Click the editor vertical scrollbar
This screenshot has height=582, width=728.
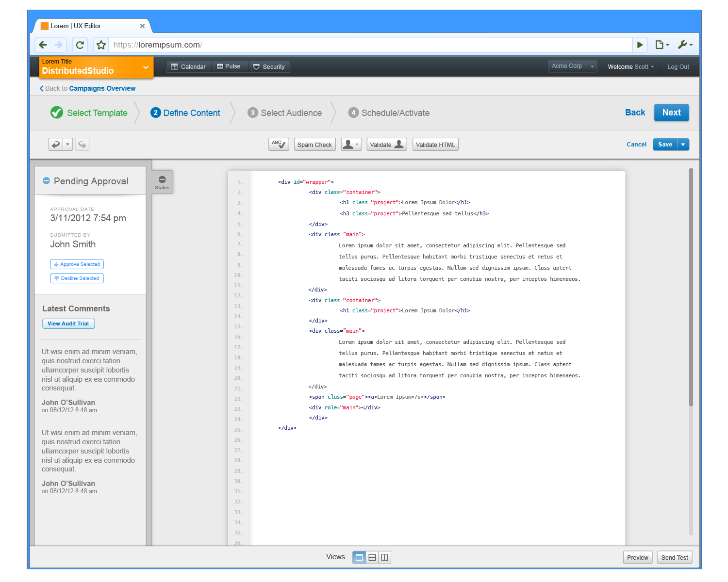[x=691, y=287]
